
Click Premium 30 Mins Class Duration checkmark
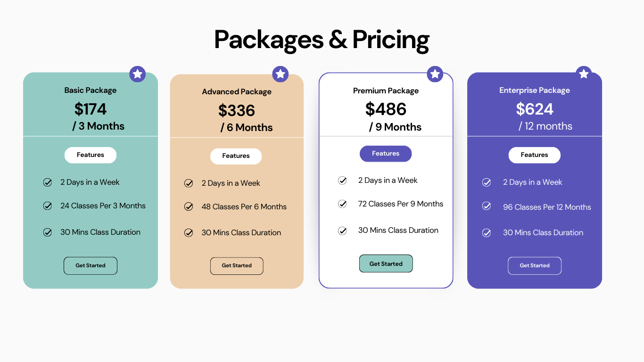click(x=343, y=231)
